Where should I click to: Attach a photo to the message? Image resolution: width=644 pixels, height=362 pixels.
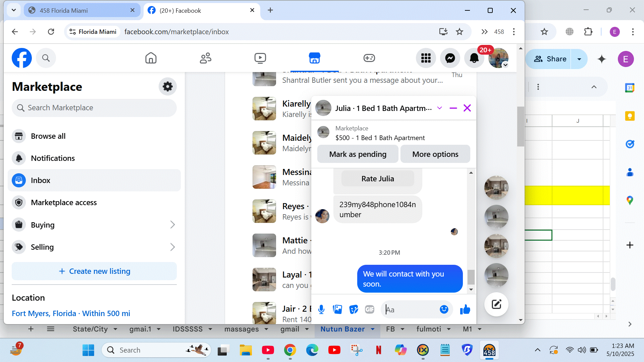pos(337,310)
